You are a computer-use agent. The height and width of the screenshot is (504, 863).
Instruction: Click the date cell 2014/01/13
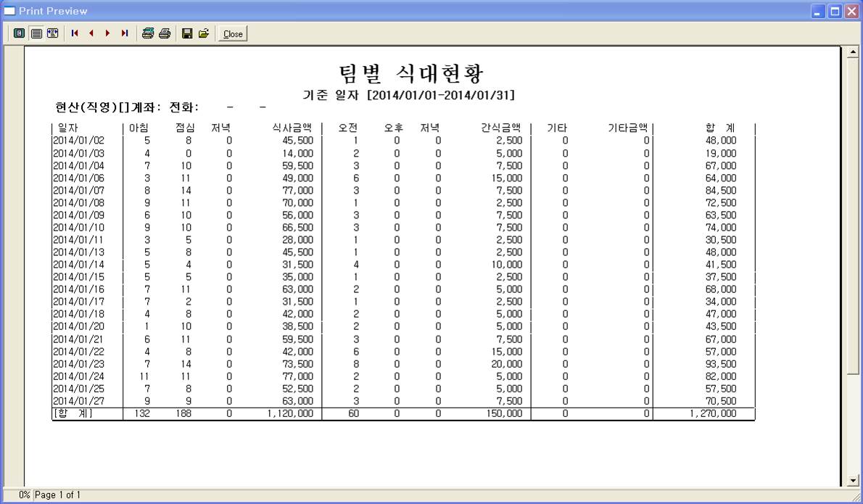(x=79, y=252)
